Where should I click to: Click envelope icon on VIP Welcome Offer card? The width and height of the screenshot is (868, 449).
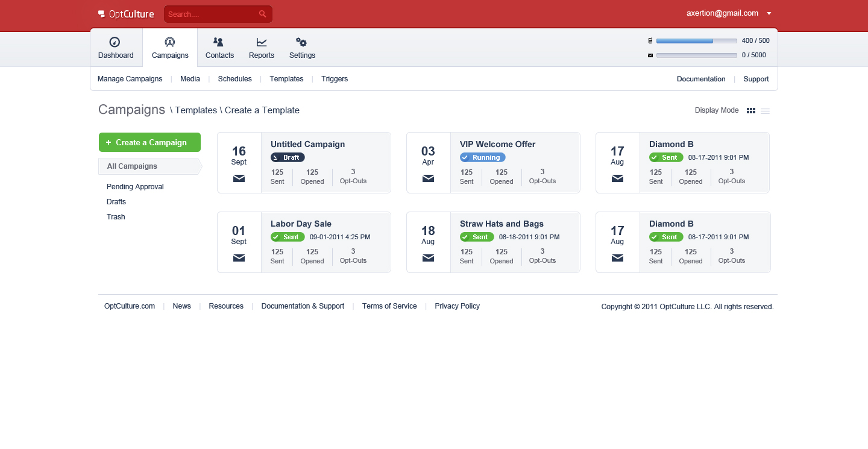tap(428, 178)
